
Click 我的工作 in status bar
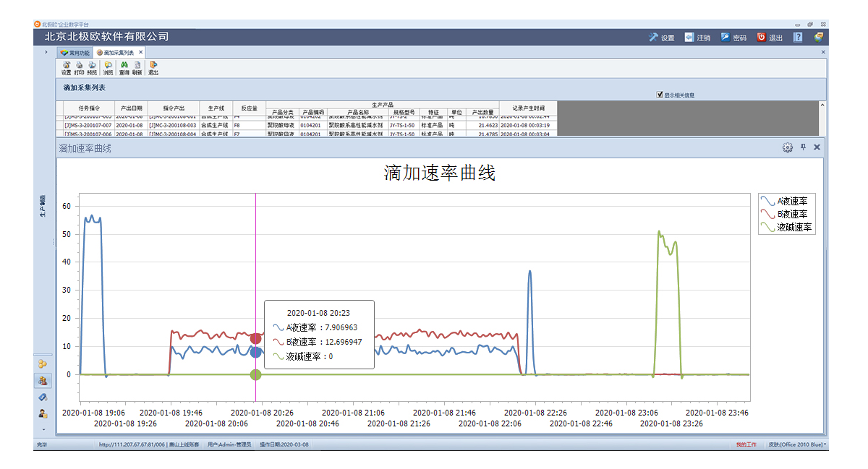pos(746,444)
